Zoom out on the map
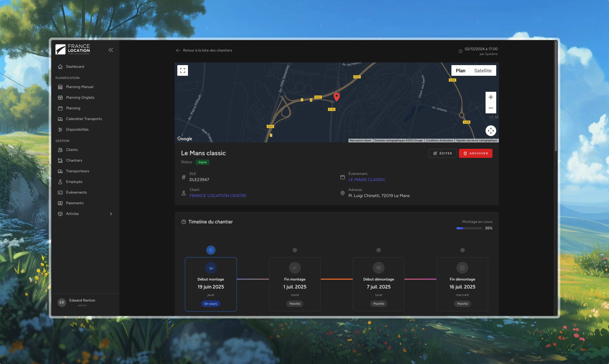 [491, 108]
